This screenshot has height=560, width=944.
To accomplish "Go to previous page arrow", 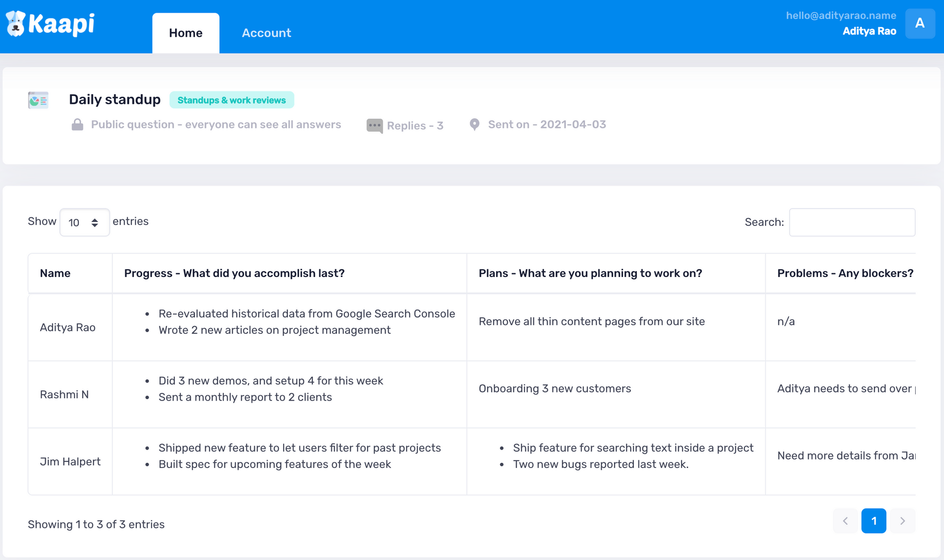I will [845, 521].
